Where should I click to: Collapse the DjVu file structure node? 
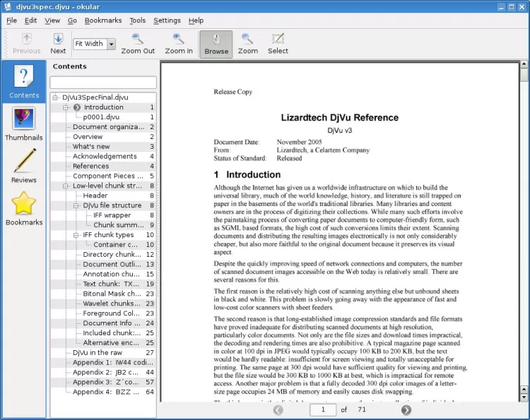[x=76, y=205]
